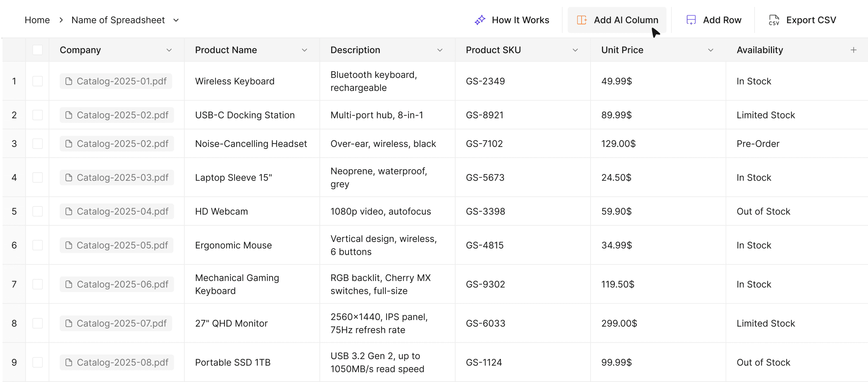The height and width of the screenshot is (382, 868).
Task: Click the Add AI Column icon
Action: pyautogui.click(x=582, y=20)
